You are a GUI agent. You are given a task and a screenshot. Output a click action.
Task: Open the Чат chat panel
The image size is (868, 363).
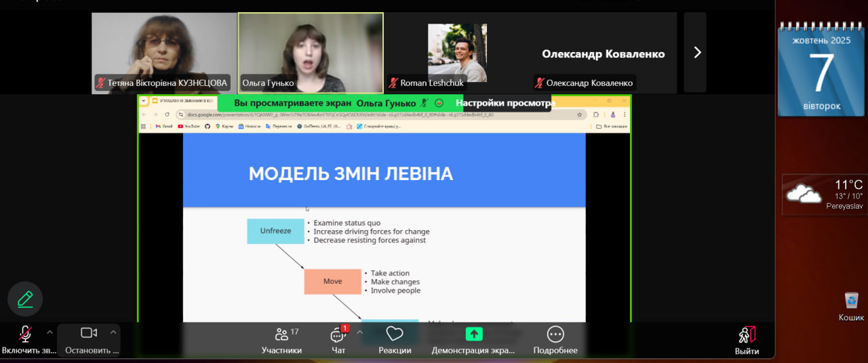point(338,335)
